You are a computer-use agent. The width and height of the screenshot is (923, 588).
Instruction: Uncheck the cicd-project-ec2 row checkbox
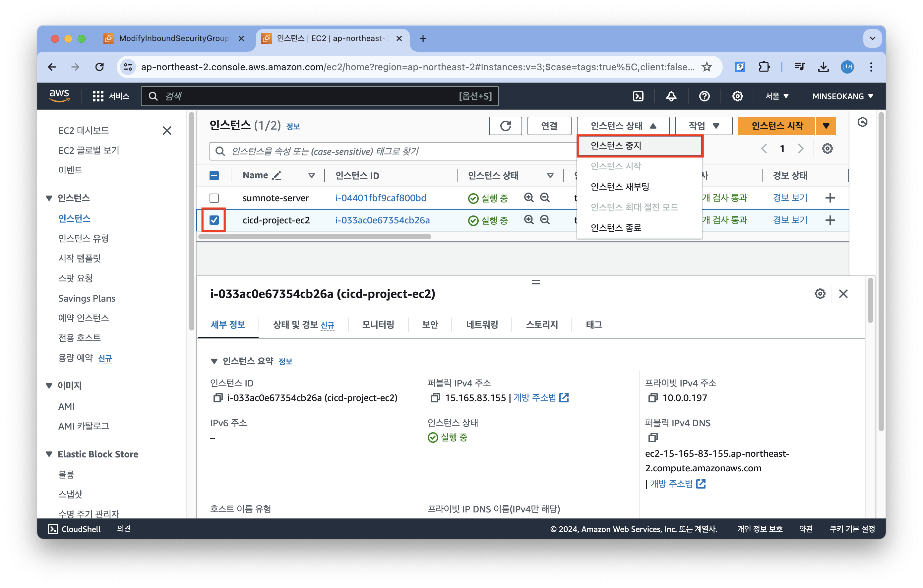point(214,220)
